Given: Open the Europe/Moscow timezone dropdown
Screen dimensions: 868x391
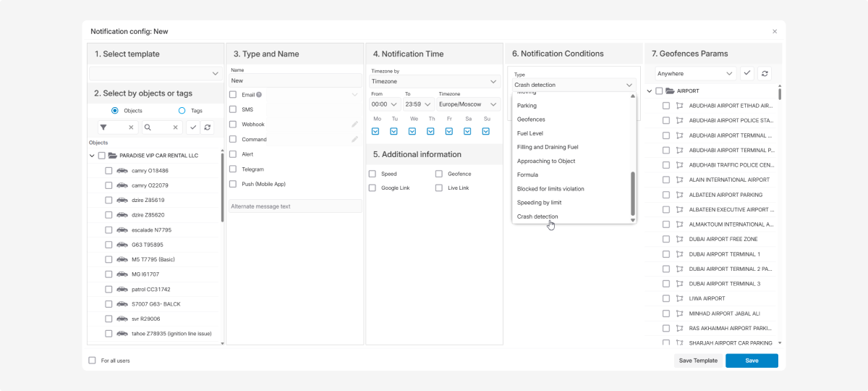Looking at the screenshot, I should tap(469, 104).
